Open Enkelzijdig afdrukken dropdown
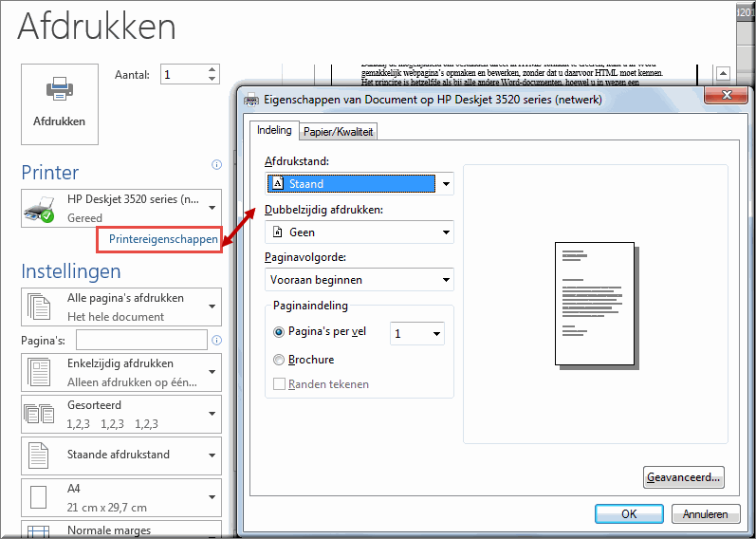Viewport: 756px width, 539px height. tap(121, 373)
